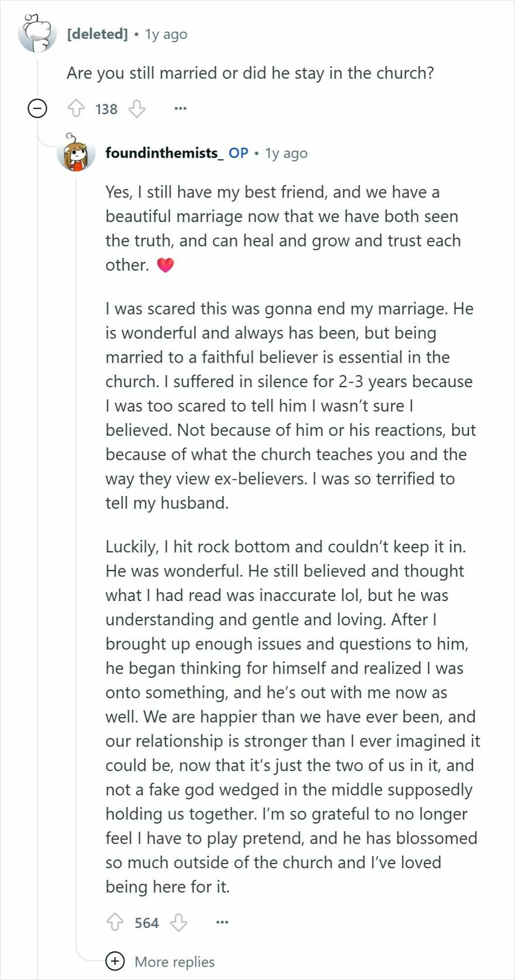Expand More replies
The width and height of the screenshot is (515, 980).
tap(174, 962)
